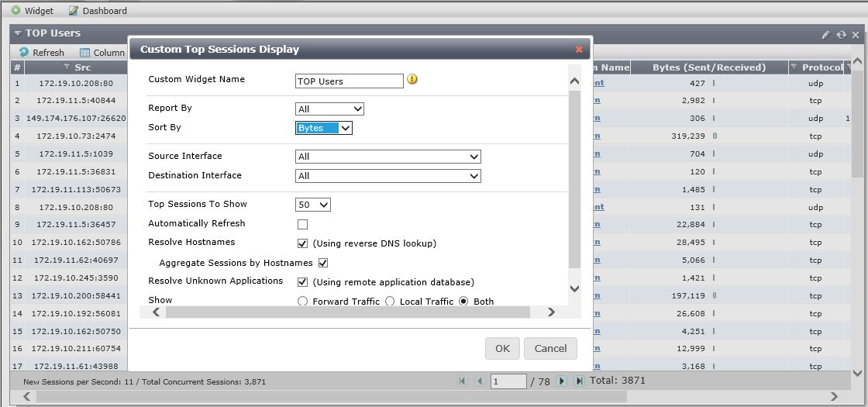This screenshot has width=868, height=407.
Task: Click the Cancel button
Action: 550,348
